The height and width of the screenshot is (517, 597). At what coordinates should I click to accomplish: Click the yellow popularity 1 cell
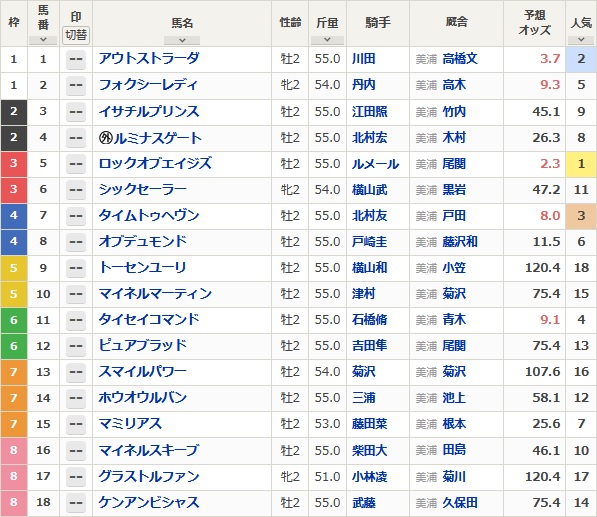tap(581, 164)
